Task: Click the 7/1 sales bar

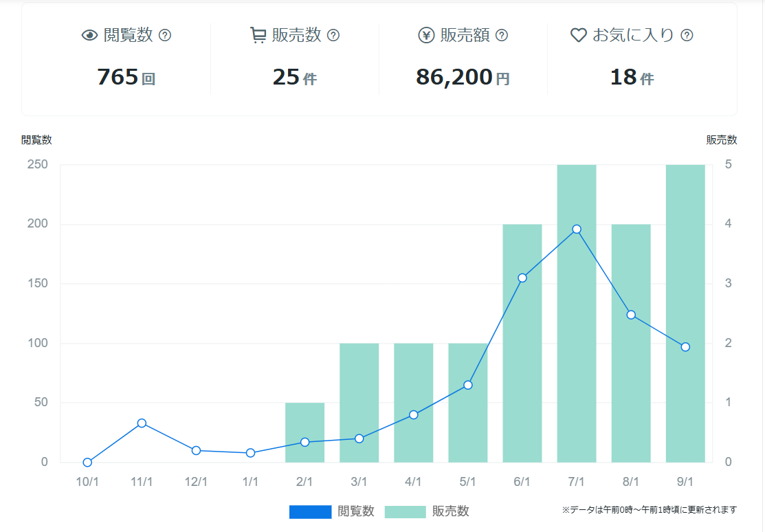Action: pos(577,313)
